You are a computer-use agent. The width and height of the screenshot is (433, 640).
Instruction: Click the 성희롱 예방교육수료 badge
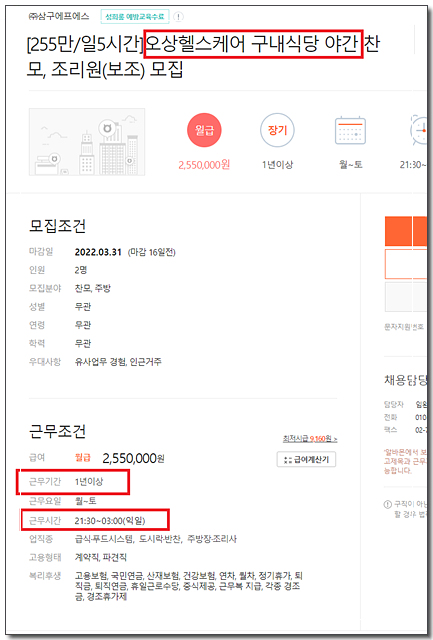135,17
